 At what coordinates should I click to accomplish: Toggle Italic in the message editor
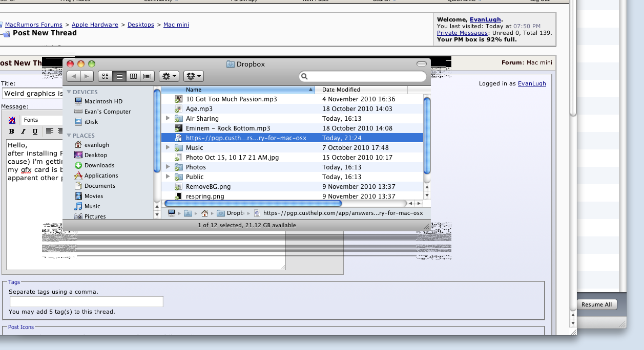coord(24,132)
